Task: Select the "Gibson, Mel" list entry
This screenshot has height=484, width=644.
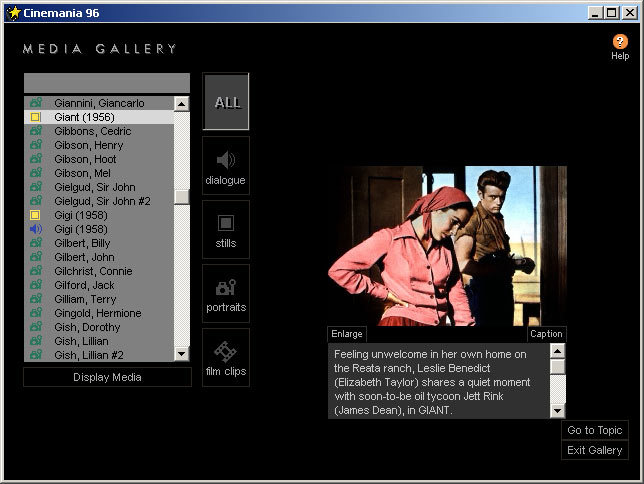Action: point(99,173)
